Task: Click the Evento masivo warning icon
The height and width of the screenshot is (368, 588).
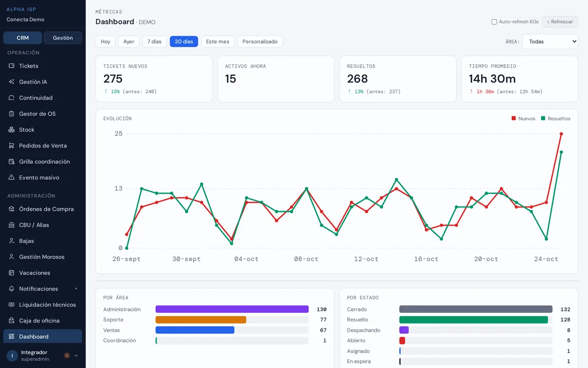Action: [x=11, y=178]
